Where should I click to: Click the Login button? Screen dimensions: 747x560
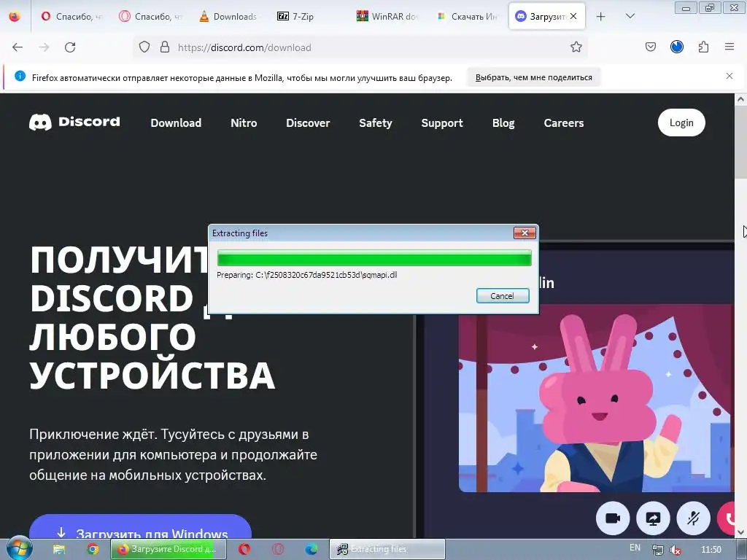pyautogui.click(x=681, y=122)
